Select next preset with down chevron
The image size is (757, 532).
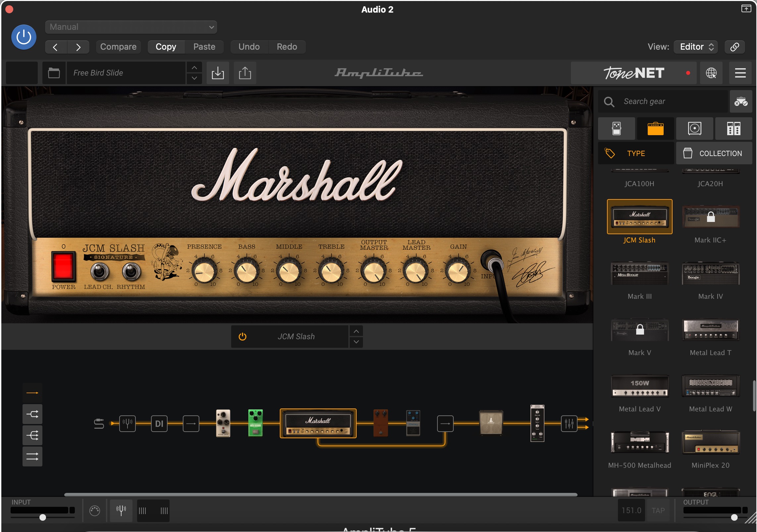coord(194,79)
